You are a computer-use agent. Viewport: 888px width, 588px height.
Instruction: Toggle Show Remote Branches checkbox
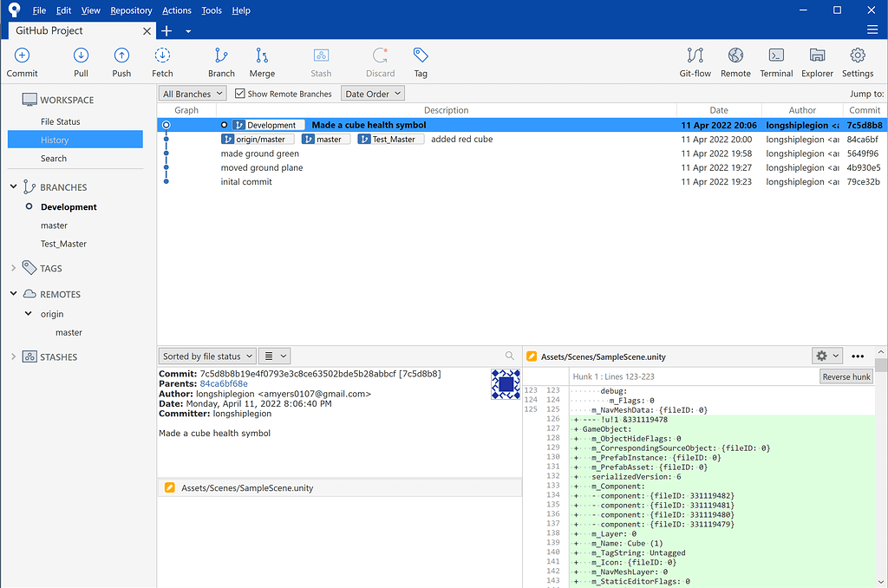coord(240,94)
